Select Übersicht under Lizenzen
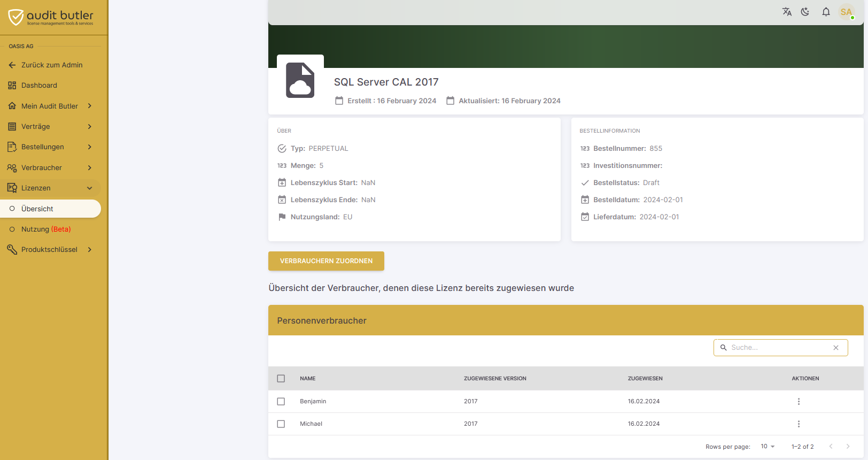Viewport: 868px width, 460px height. click(51, 209)
